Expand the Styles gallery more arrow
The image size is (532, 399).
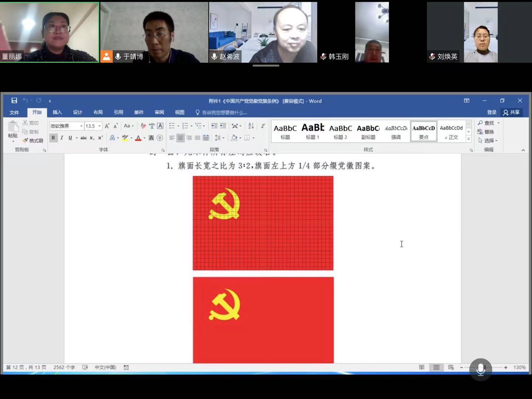pos(468,139)
